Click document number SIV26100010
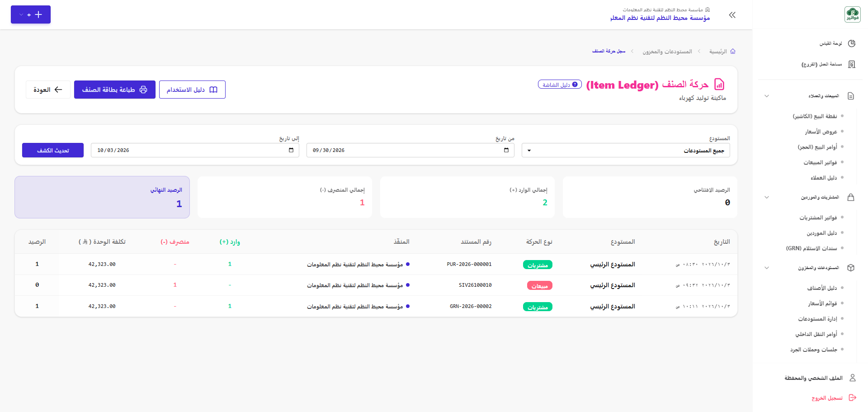 (475, 285)
